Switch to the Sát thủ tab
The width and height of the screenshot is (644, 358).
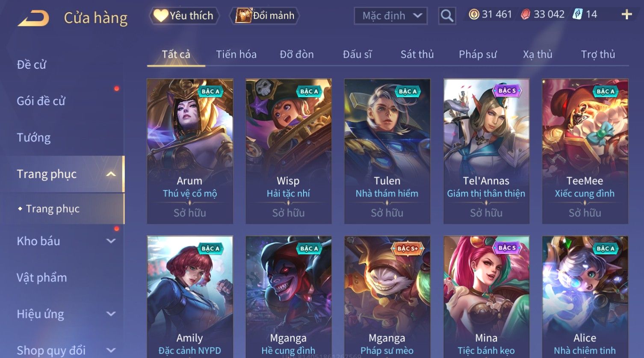(x=417, y=54)
